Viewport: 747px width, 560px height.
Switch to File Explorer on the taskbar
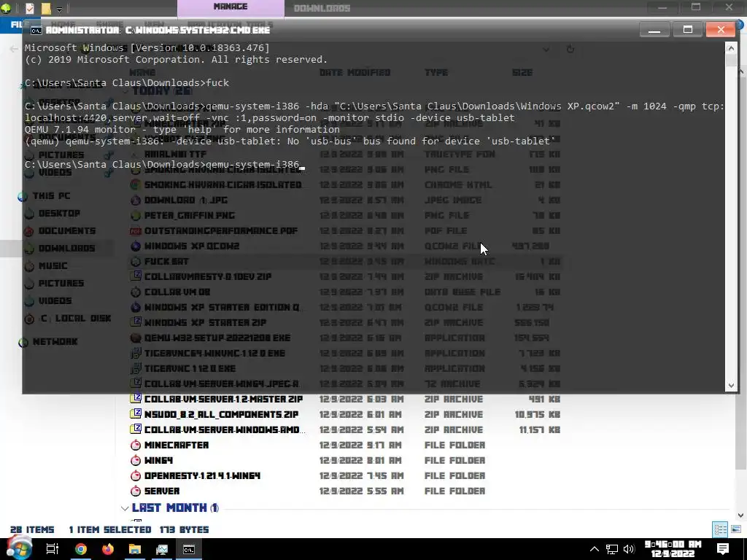(x=135, y=549)
